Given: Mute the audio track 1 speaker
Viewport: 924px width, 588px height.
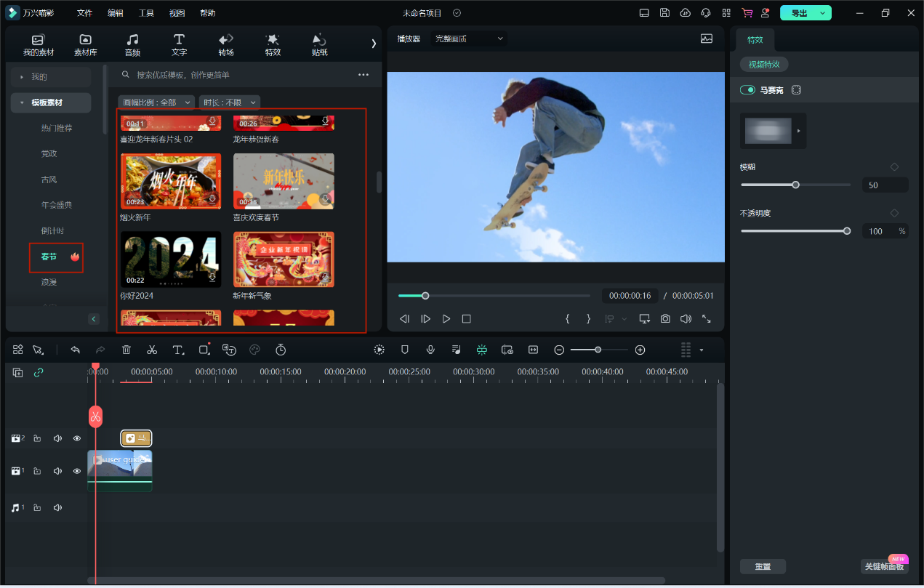Looking at the screenshot, I should pos(57,507).
